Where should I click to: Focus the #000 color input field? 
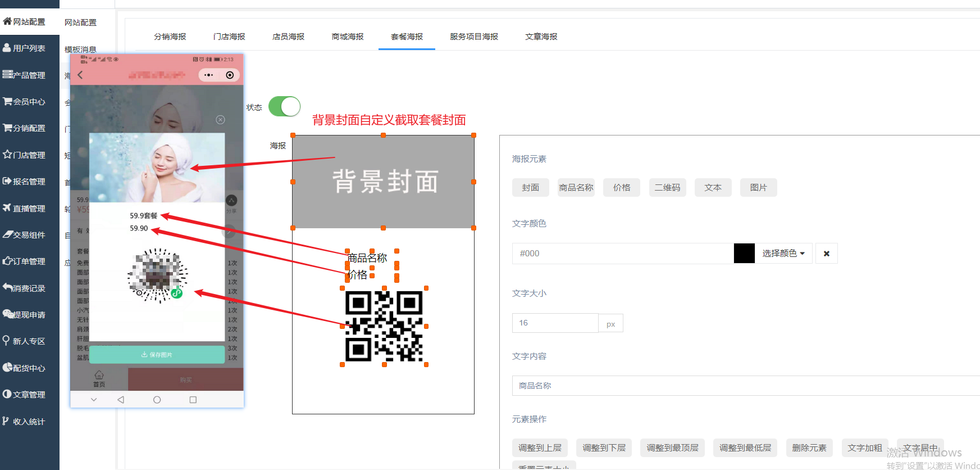click(623, 254)
